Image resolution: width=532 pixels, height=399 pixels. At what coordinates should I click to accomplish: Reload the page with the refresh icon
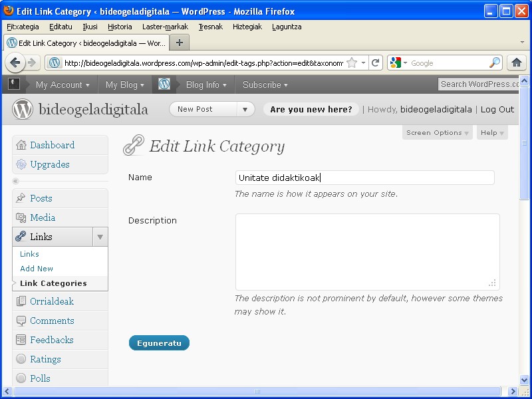coord(375,63)
